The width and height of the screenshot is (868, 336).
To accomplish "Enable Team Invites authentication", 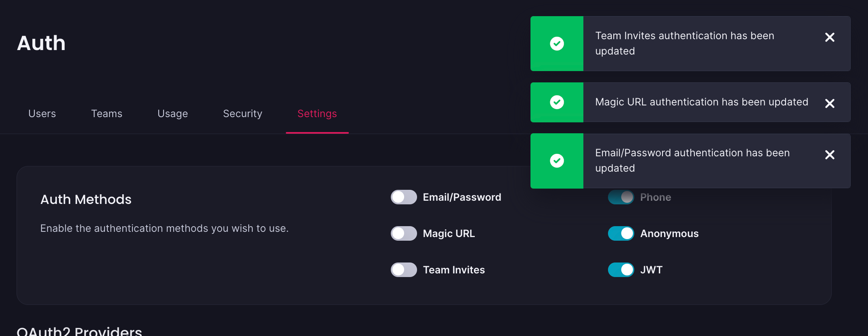I will (x=403, y=270).
